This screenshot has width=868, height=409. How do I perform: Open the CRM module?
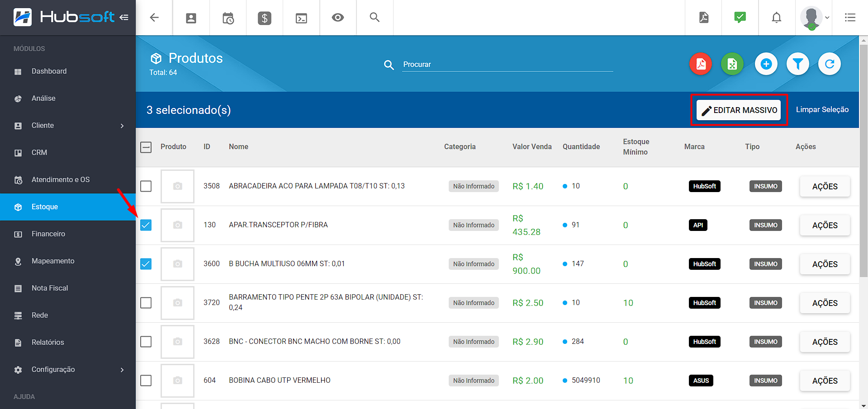coord(68,153)
